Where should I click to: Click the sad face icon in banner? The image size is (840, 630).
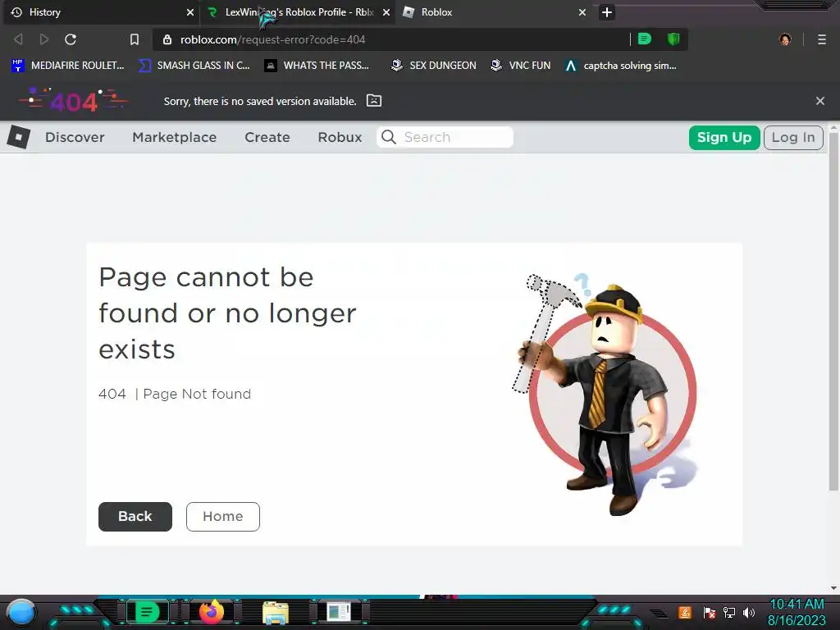click(374, 101)
